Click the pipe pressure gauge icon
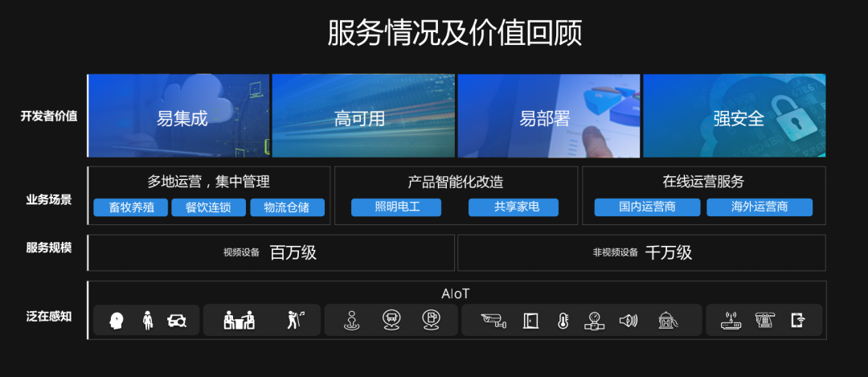 595,320
